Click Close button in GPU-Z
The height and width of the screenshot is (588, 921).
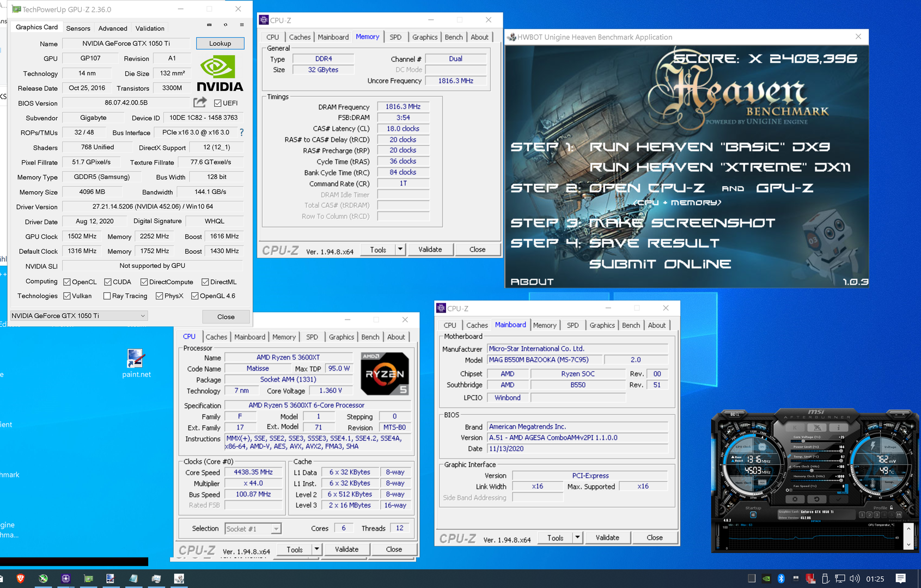click(x=226, y=317)
